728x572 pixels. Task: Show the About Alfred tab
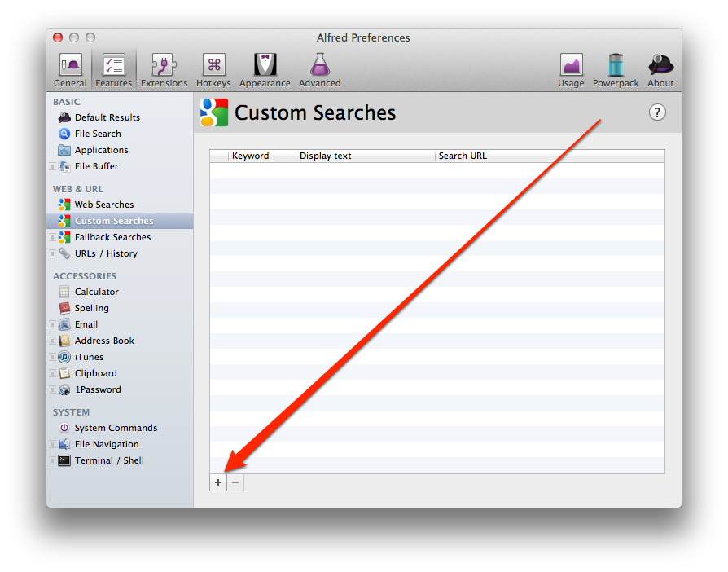tap(660, 70)
